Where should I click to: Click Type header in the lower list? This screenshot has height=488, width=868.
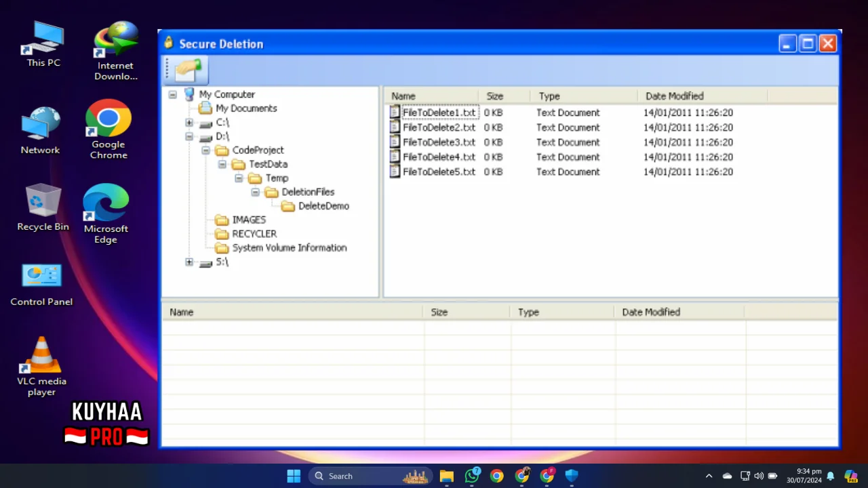(563, 312)
